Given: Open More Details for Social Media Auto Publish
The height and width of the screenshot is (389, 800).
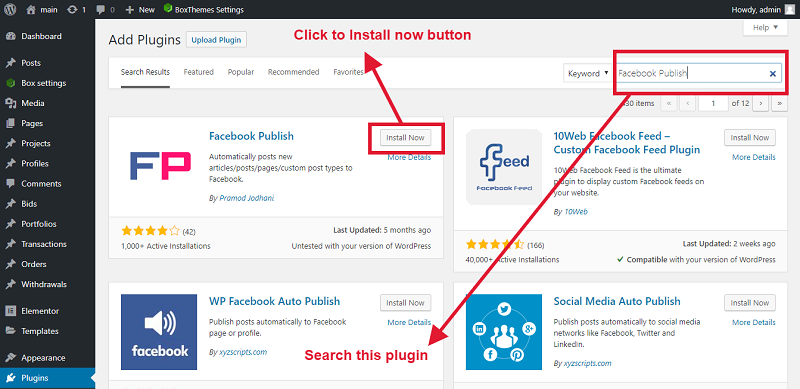Looking at the screenshot, I should point(754,322).
